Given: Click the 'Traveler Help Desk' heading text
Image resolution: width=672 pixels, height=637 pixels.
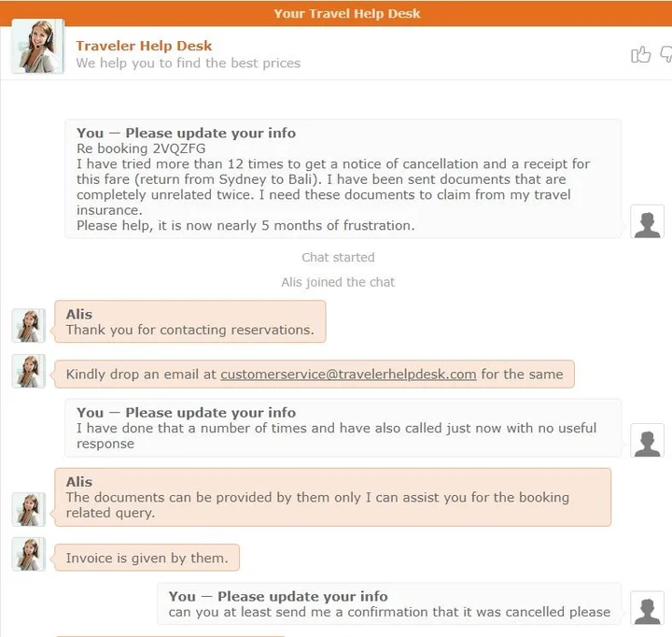Looking at the screenshot, I should (144, 46).
